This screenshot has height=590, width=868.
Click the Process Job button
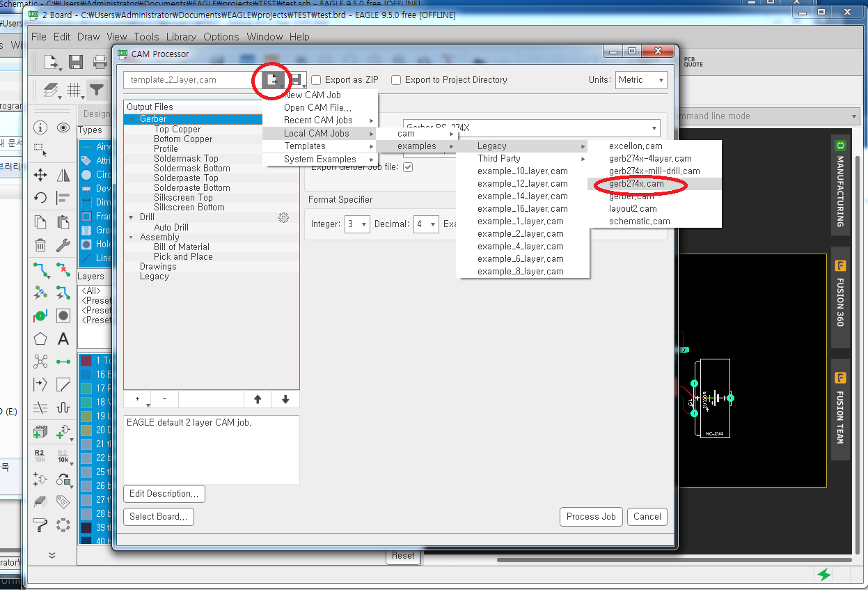(591, 517)
